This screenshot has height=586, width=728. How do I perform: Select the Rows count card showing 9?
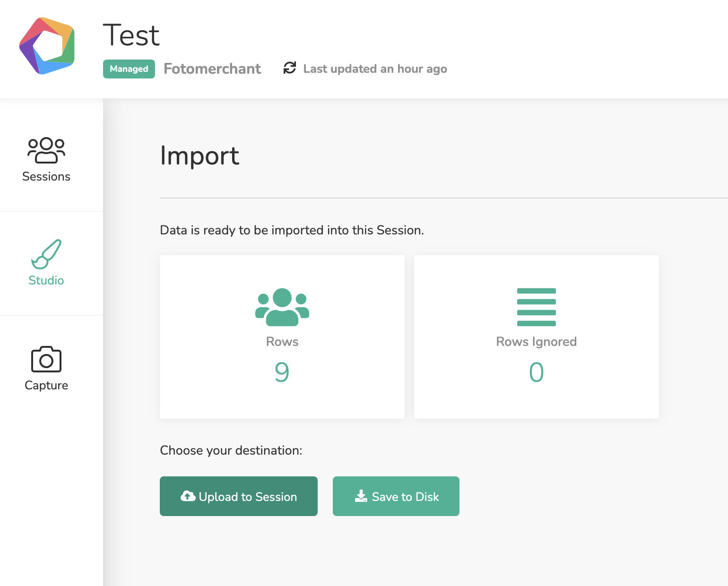282,337
